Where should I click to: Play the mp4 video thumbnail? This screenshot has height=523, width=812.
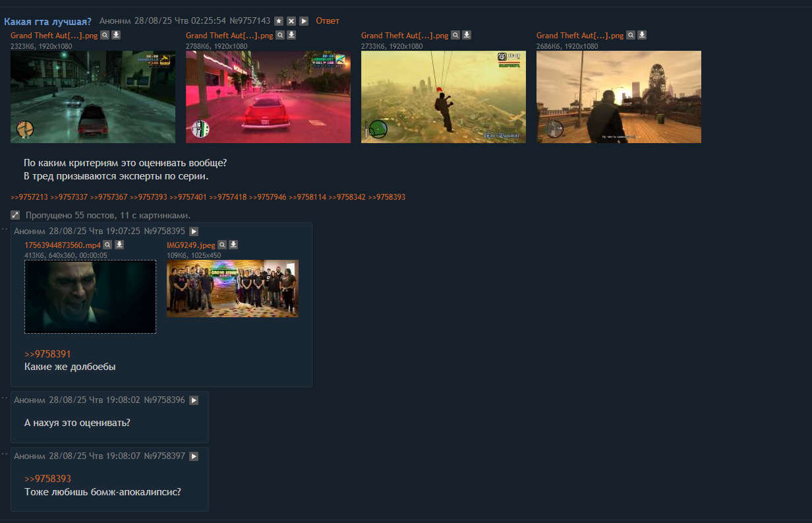[90, 297]
